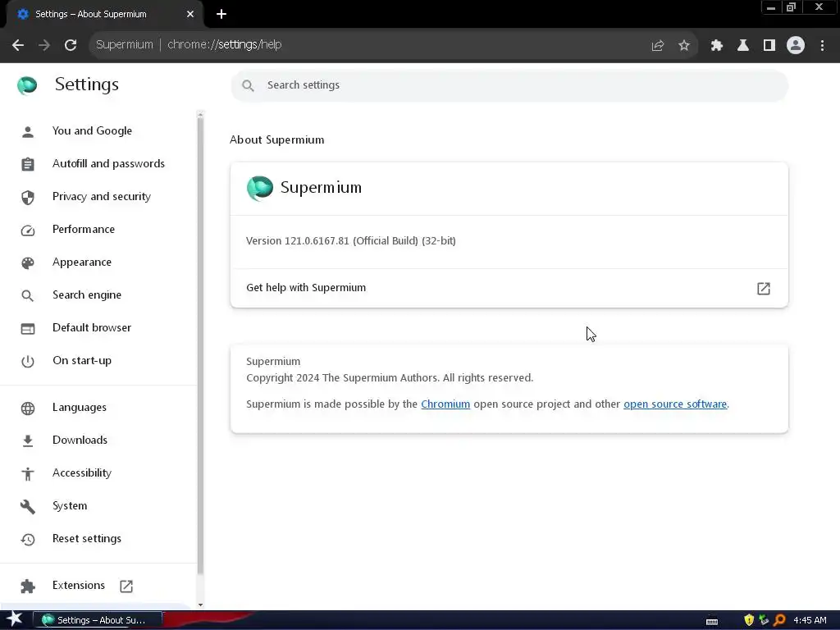The height and width of the screenshot is (630, 840).
Task: Click the 4:45 AM clock
Action: tap(810, 620)
